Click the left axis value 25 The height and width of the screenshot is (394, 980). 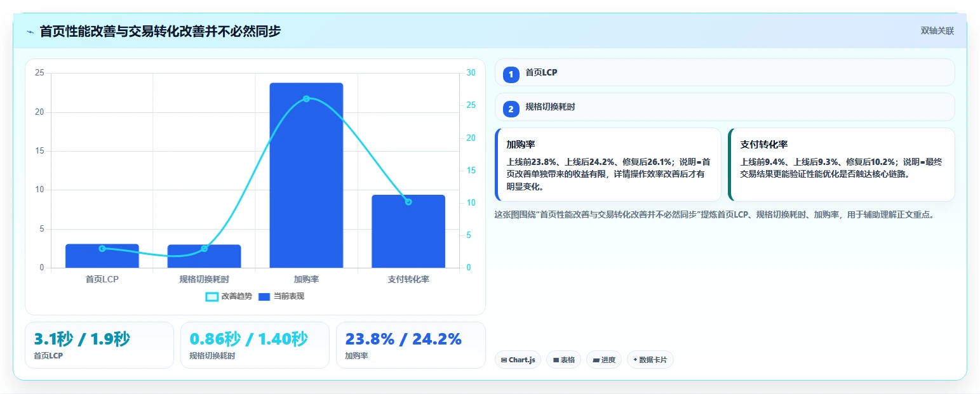(x=39, y=73)
